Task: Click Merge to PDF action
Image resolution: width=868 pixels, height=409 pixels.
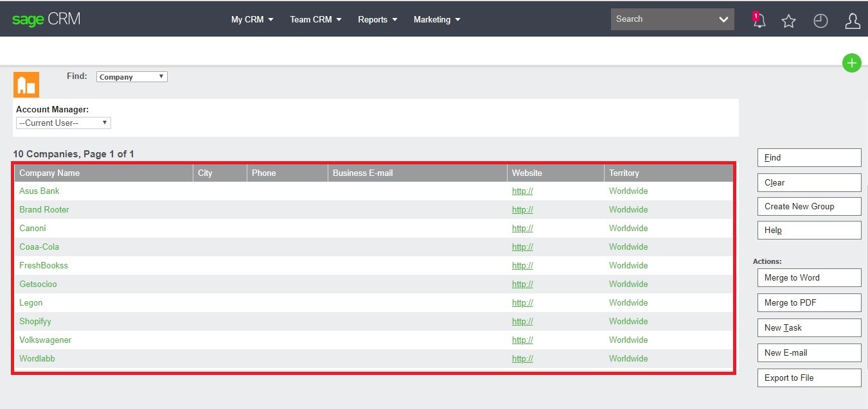Action: coord(809,302)
